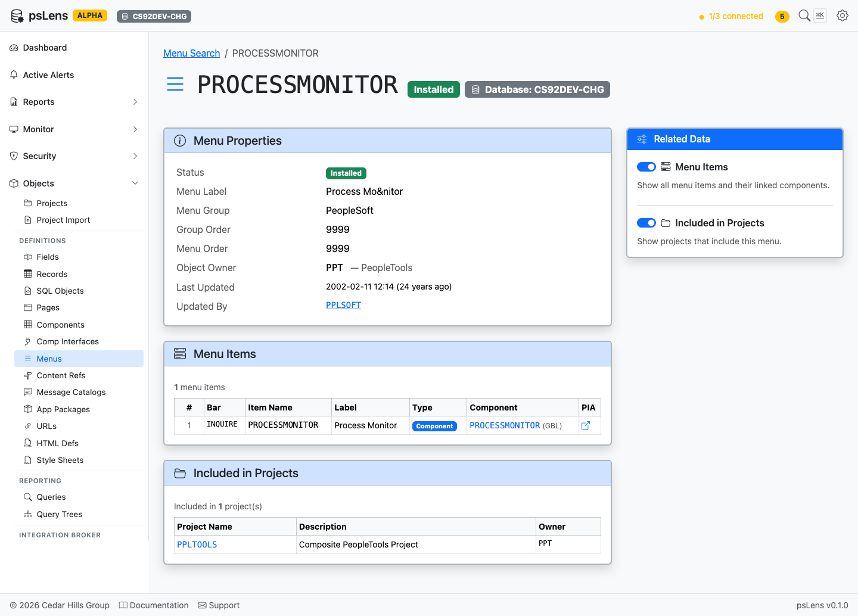Go back to Menu Search breadcrumb
Viewport: 858px width, 616px height.
click(x=191, y=53)
